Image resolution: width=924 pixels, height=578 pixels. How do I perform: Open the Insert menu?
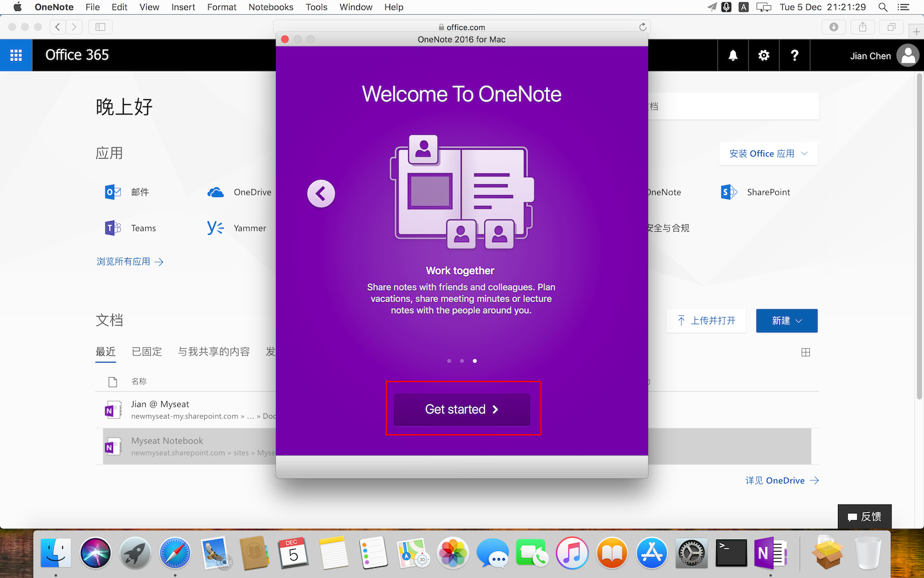pyautogui.click(x=183, y=7)
